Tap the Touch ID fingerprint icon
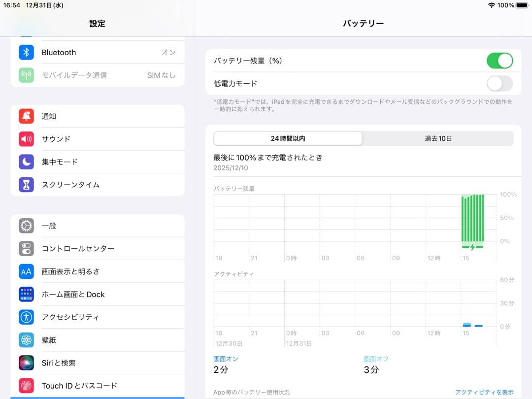Image resolution: width=532 pixels, height=399 pixels. (26, 385)
